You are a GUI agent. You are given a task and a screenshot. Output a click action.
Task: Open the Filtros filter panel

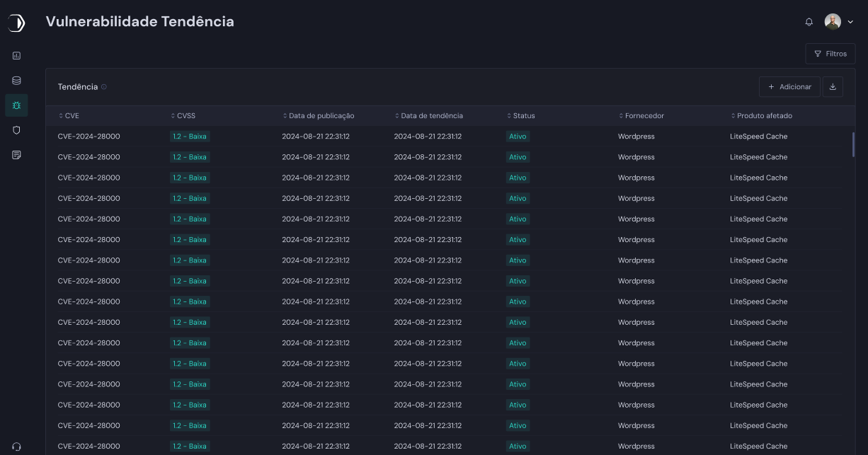point(830,54)
